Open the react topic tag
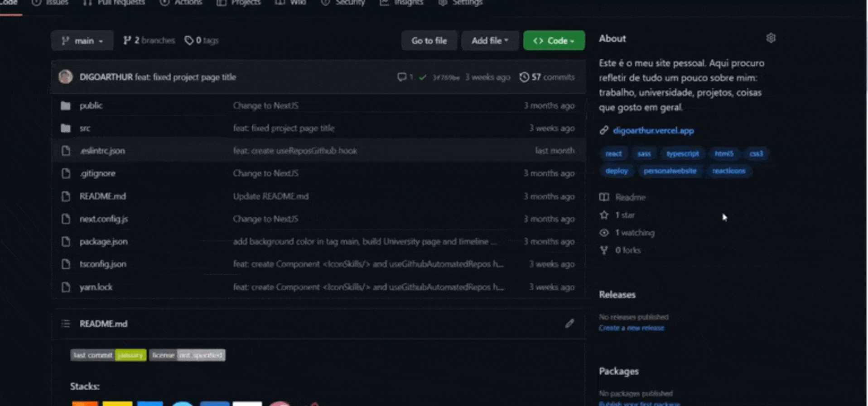This screenshot has width=868, height=406. pos(613,153)
